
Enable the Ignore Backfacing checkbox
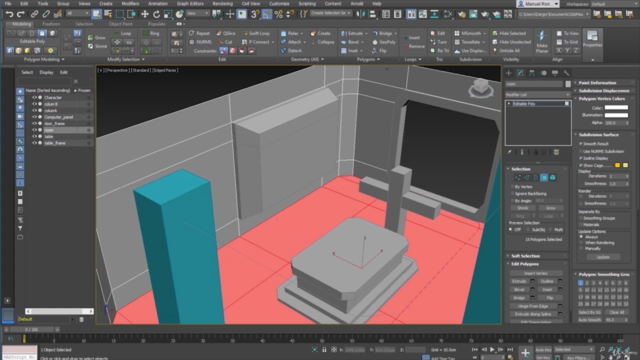[512, 194]
